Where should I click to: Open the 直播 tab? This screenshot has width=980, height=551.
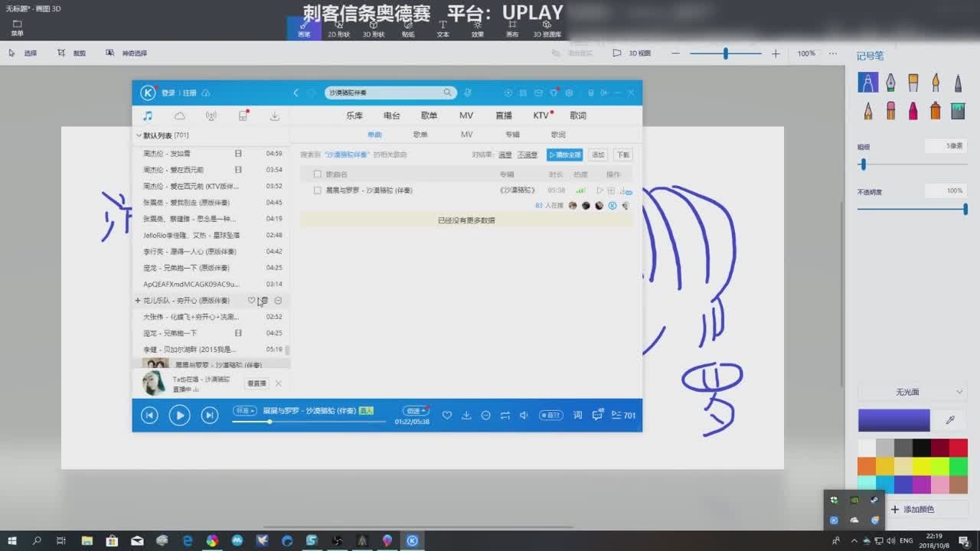pyautogui.click(x=504, y=116)
